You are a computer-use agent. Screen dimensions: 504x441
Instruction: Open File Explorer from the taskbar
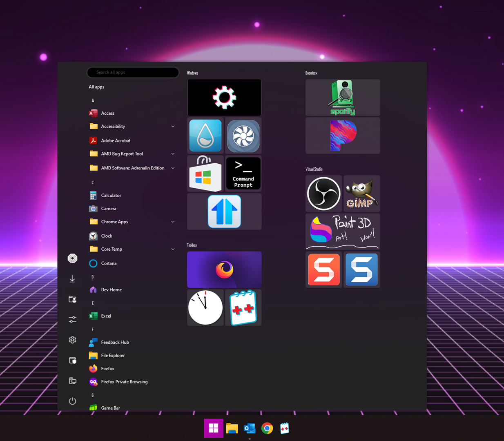click(232, 428)
